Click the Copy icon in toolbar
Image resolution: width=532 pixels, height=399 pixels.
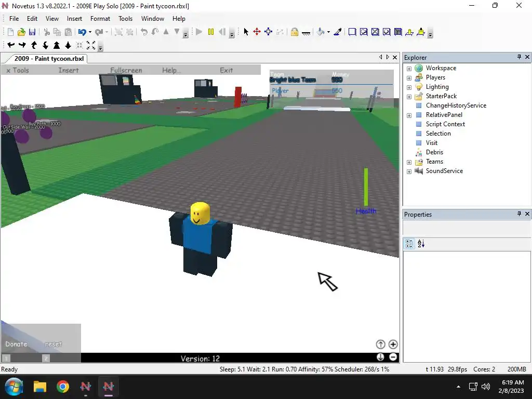(57, 32)
